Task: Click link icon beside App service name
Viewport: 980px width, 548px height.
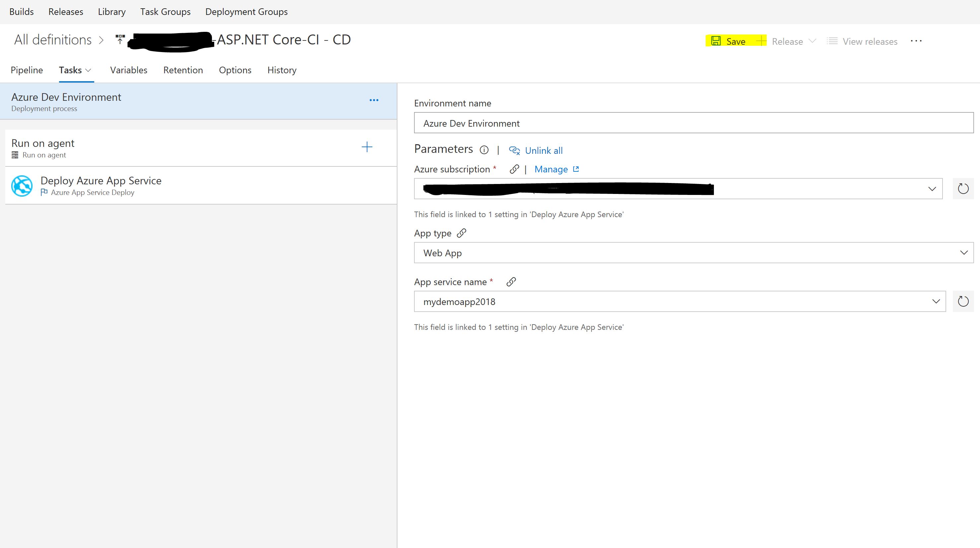Action: 511,282
